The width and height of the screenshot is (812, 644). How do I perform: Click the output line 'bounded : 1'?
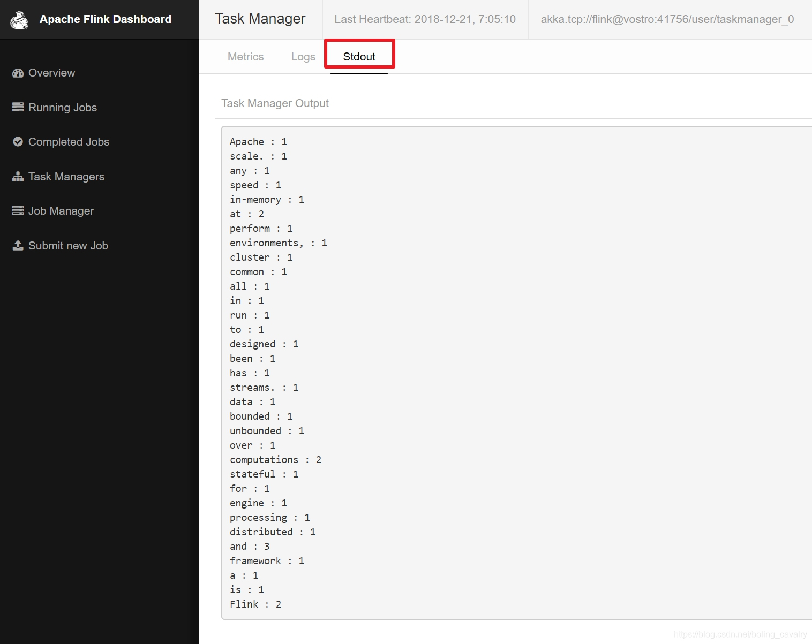pyautogui.click(x=261, y=416)
